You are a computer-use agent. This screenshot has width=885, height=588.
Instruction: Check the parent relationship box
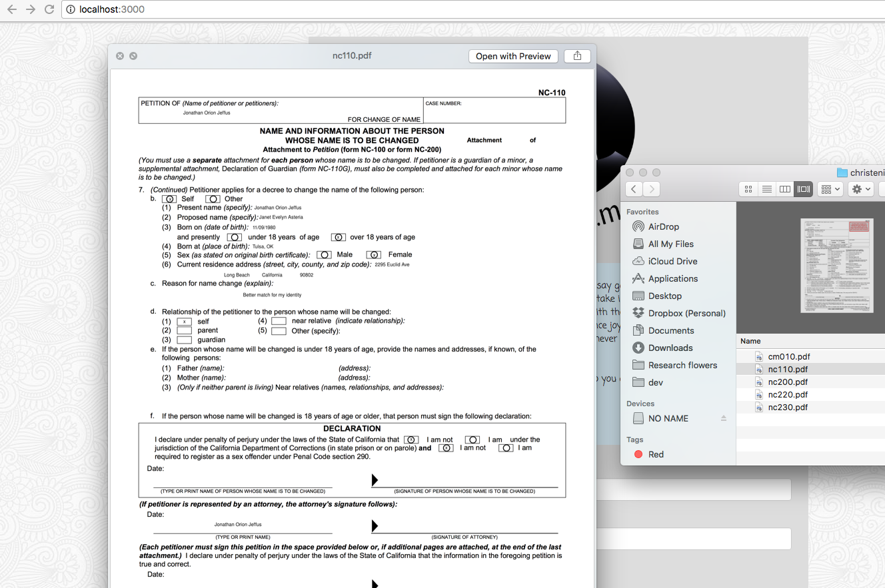[x=184, y=330]
